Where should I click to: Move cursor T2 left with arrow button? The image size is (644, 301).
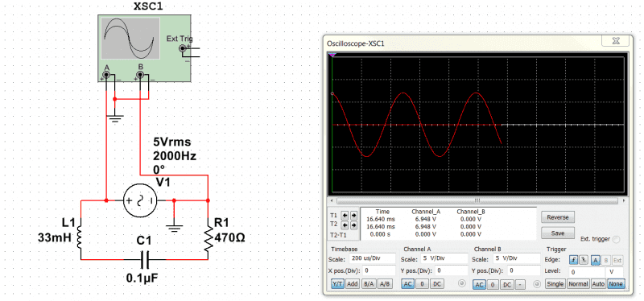click(345, 225)
